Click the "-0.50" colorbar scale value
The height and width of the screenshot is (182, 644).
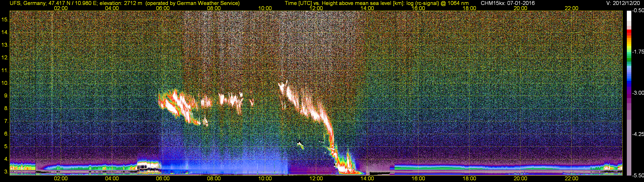(x=638, y=11)
